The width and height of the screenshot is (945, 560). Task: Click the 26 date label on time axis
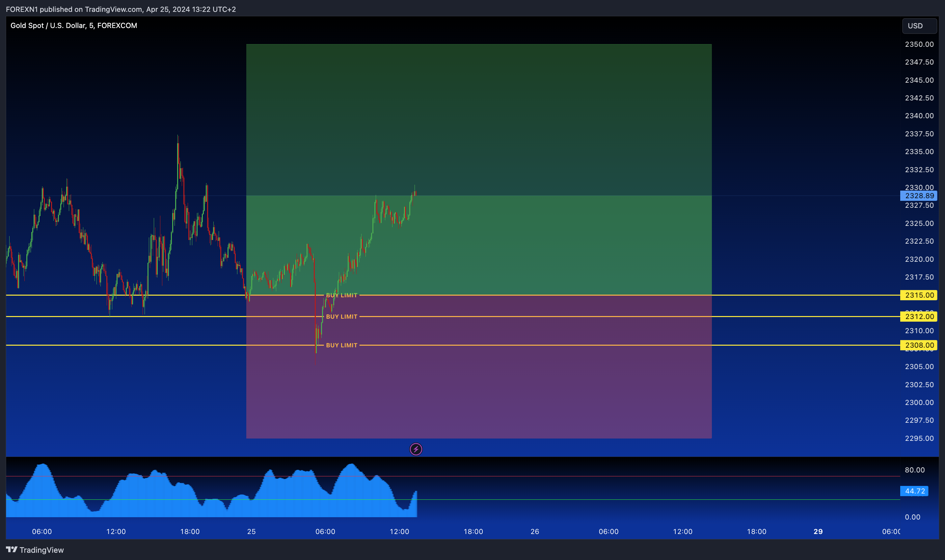(x=535, y=531)
